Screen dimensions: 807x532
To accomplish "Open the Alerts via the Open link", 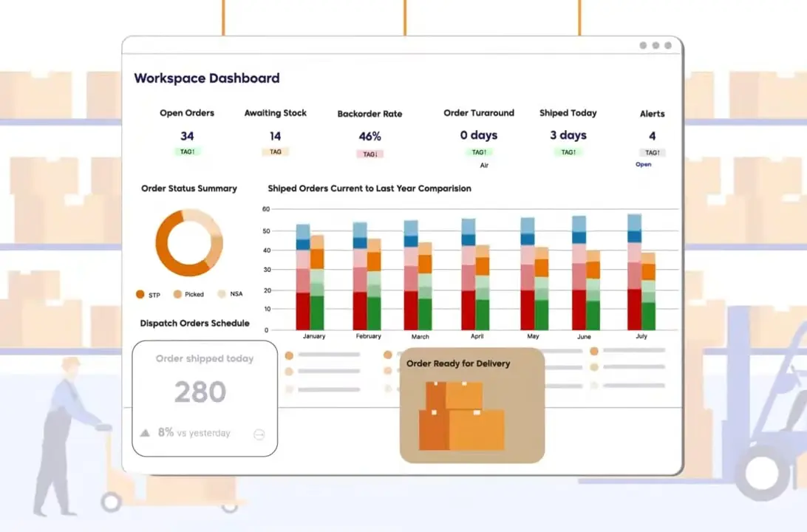I will pos(643,165).
